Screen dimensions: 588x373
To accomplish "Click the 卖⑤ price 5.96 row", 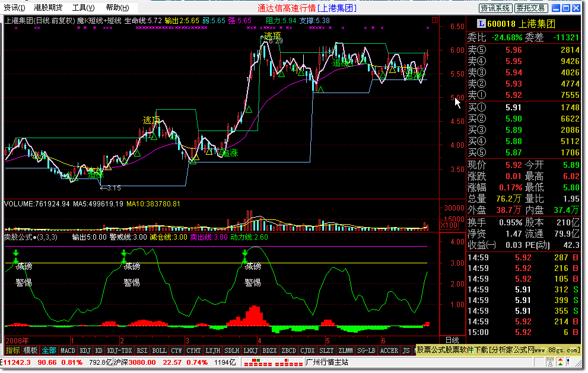I will point(523,50).
